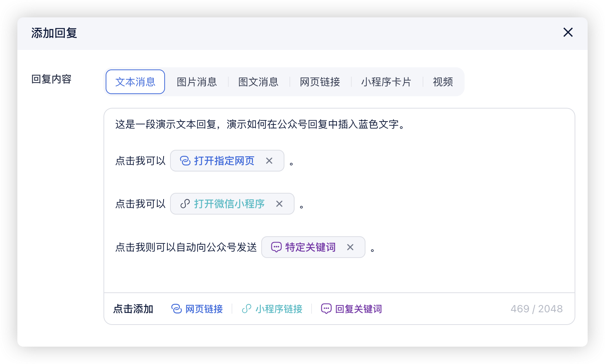Switch to the 图片消息 tab
Image resolution: width=605 pixels, height=364 pixels.
click(197, 82)
